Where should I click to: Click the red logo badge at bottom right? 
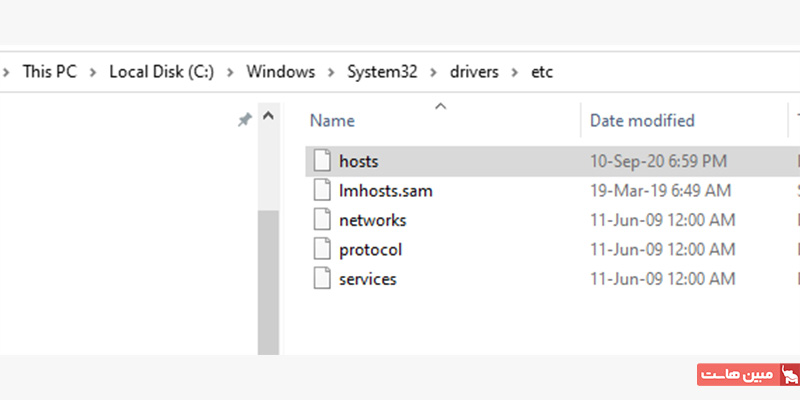pos(748,375)
